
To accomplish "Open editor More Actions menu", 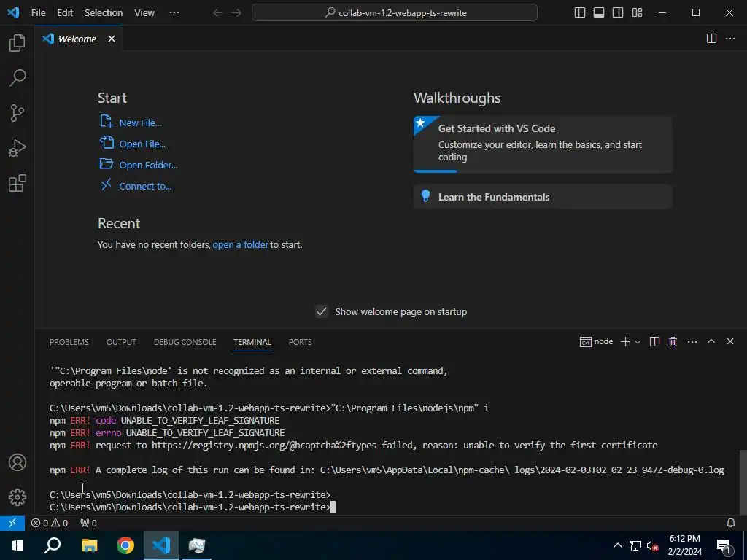I will coord(730,39).
